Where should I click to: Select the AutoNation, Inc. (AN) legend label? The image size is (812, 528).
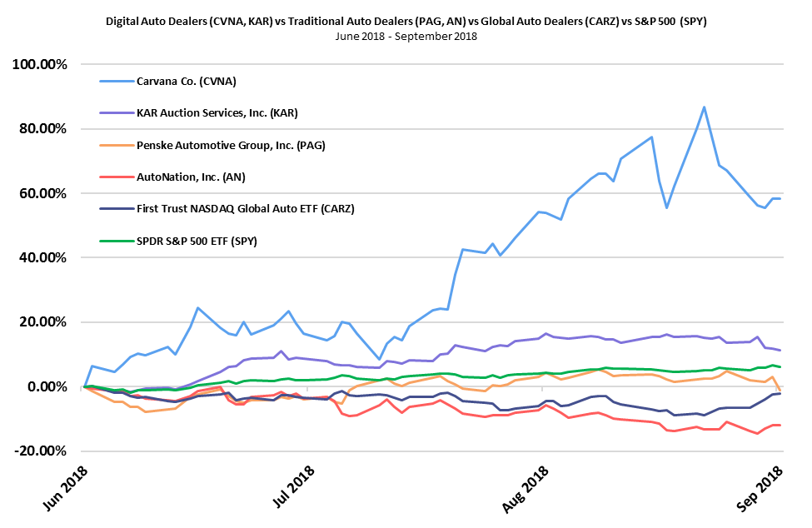tap(191, 177)
